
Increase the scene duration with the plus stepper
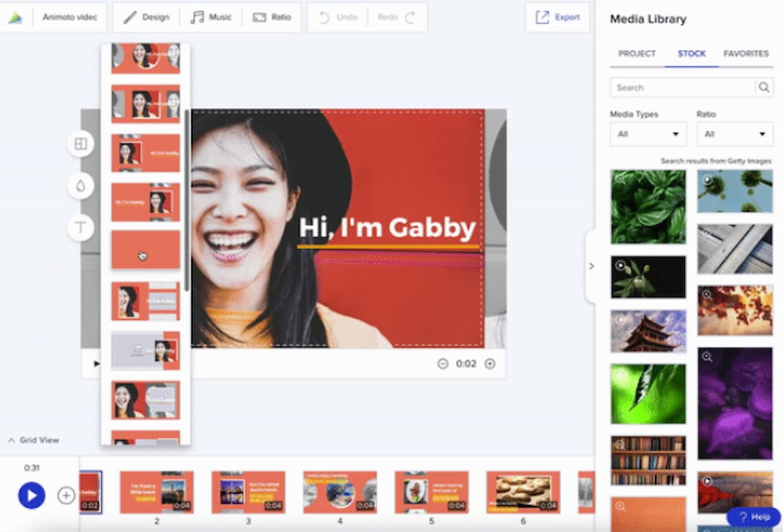coord(489,364)
